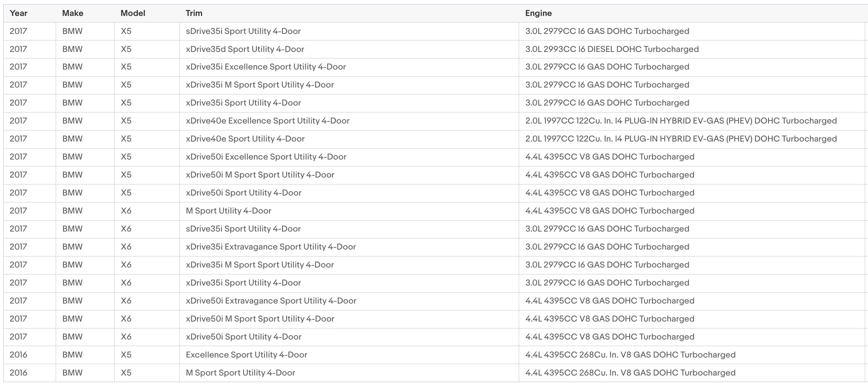868x387 pixels.
Task: Click X5 xDrive50i Sport Utility 4-Door trim cell
Action: click(x=349, y=193)
